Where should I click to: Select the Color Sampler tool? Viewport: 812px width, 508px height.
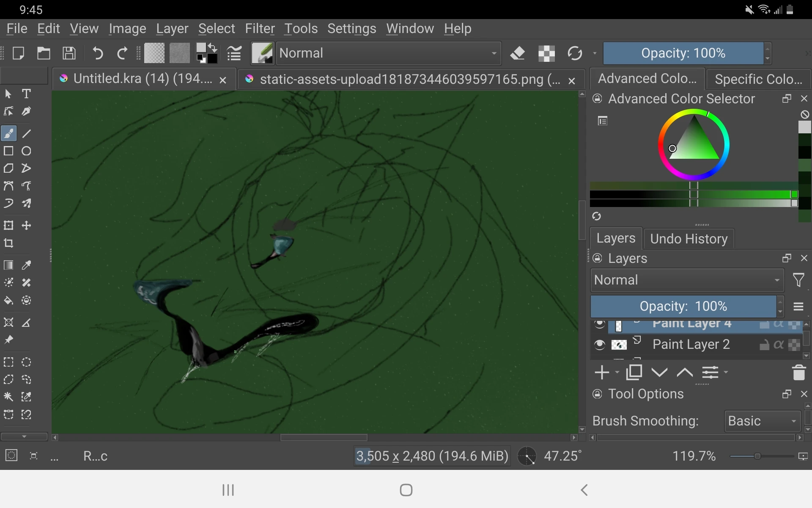click(x=26, y=265)
